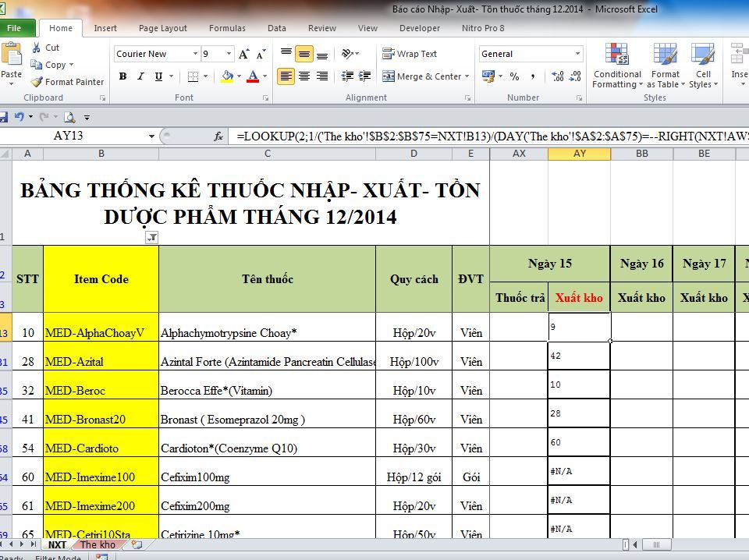Expand the Courier New font name dropdown
The height and width of the screenshot is (560, 749).
[195, 54]
